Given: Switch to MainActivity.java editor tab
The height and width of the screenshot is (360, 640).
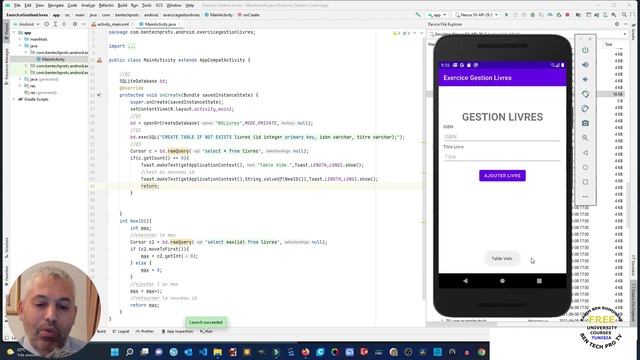Looking at the screenshot, I should pyautogui.click(x=160, y=24).
